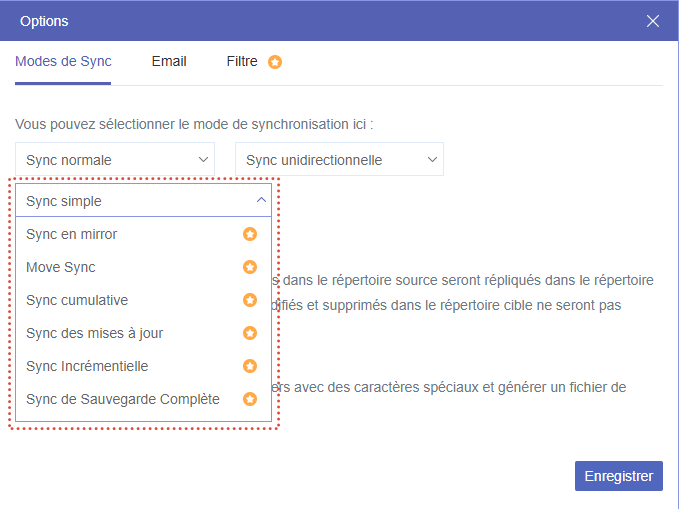Pick Sync cumulative in the dropdown list
The image size is (679, 509).
pos(77,300)
